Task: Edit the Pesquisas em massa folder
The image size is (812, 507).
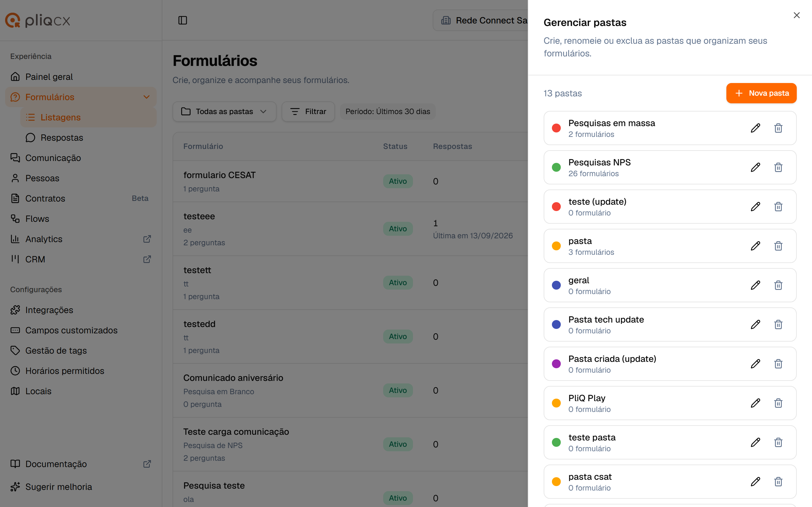Action: click(755, 128)
